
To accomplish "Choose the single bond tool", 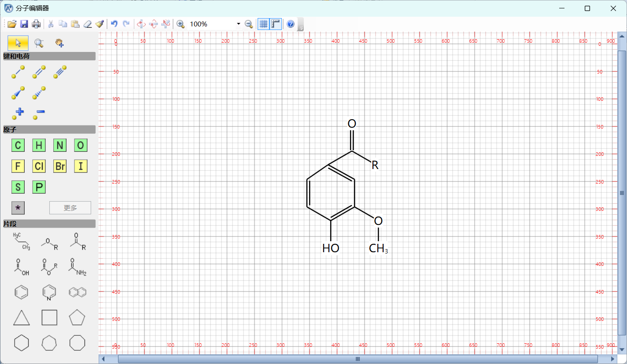I will pyautogui.click(x=18, y=72).
